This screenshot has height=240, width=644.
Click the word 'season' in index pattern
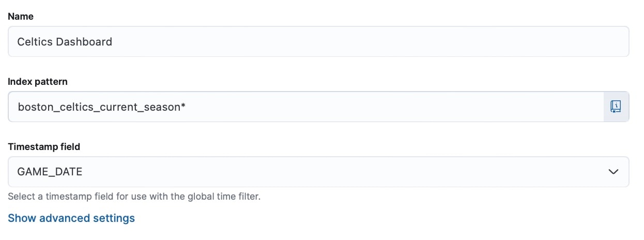point(163,107)
